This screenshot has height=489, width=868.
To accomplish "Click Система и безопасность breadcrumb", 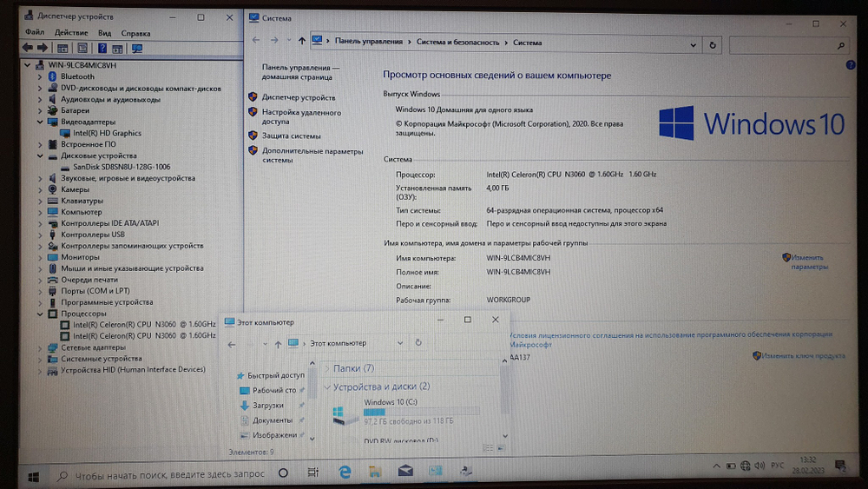I will pyautogui.click(x=457, y=42).
